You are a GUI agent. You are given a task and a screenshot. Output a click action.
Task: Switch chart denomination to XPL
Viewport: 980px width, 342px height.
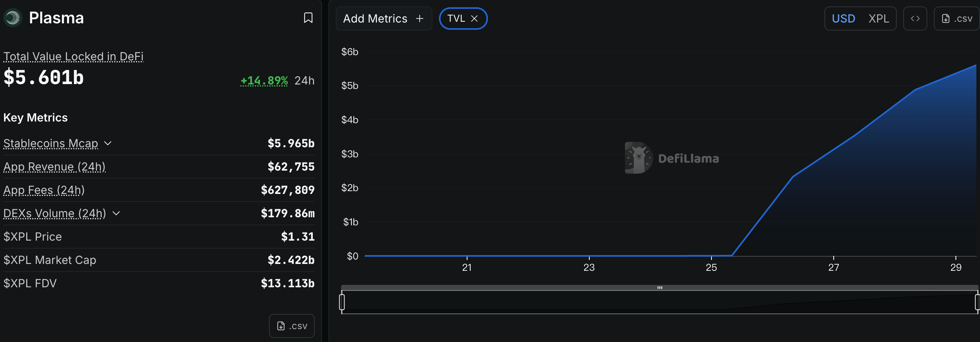pos(880,18)
